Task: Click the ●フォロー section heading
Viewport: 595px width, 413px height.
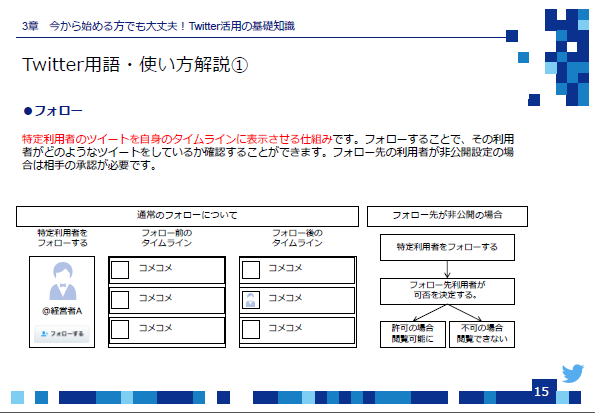Action: [x=53, y=111]
